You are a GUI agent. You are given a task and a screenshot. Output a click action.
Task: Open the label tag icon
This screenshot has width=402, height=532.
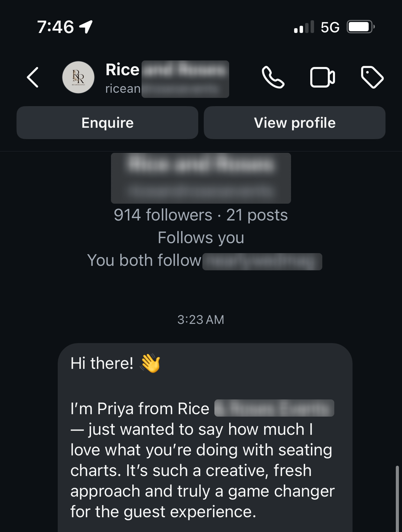(372, 77)
